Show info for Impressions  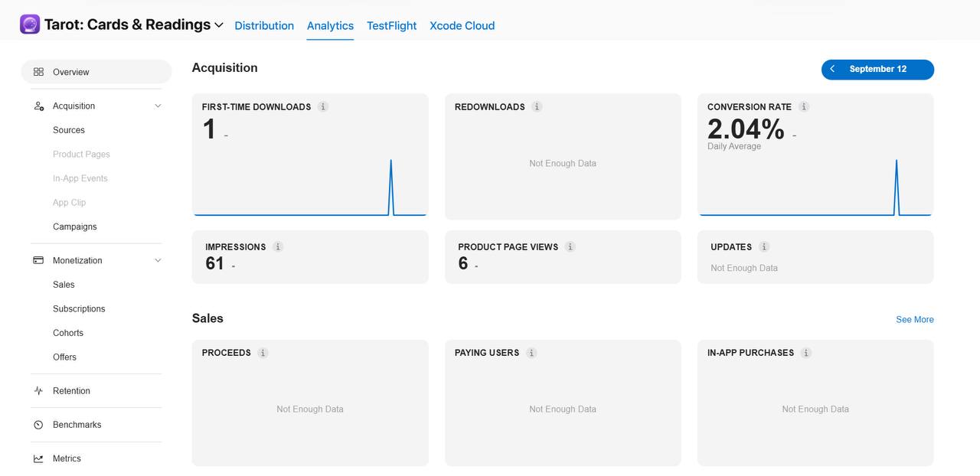tap(278, 247)
